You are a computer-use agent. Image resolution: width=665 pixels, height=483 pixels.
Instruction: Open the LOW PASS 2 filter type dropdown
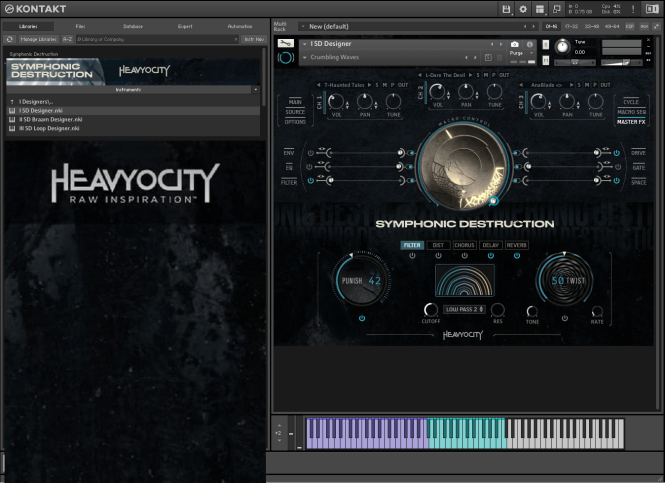tap(465, 309)
